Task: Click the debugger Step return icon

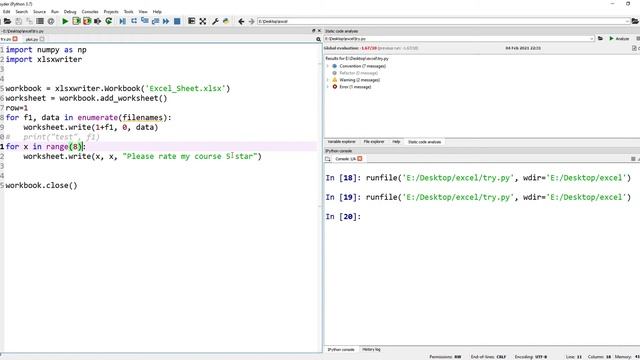Action: pos(155,21)
